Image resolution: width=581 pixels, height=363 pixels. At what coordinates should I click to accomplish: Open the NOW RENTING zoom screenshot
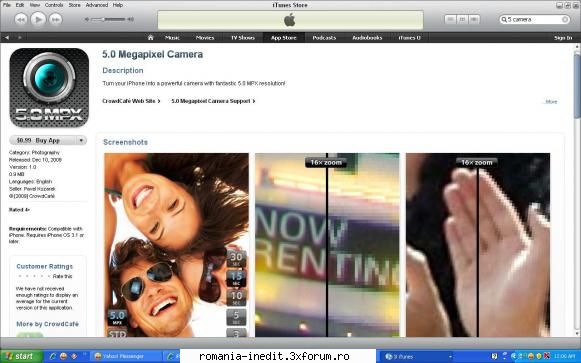327,245
